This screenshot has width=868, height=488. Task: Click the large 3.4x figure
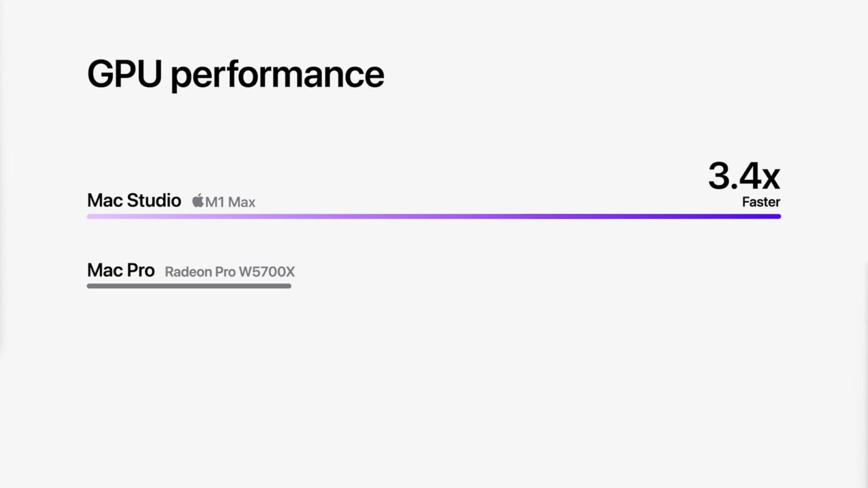point(744,176)
